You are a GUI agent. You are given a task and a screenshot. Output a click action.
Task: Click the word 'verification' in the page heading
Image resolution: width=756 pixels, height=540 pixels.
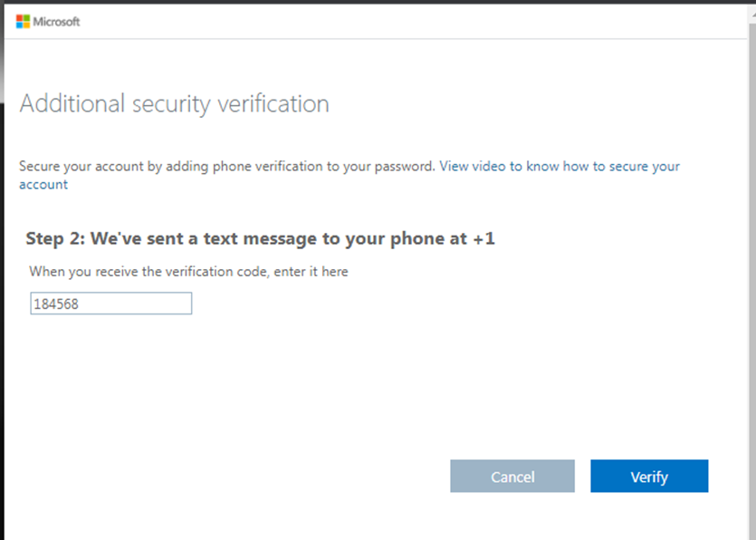272,104
